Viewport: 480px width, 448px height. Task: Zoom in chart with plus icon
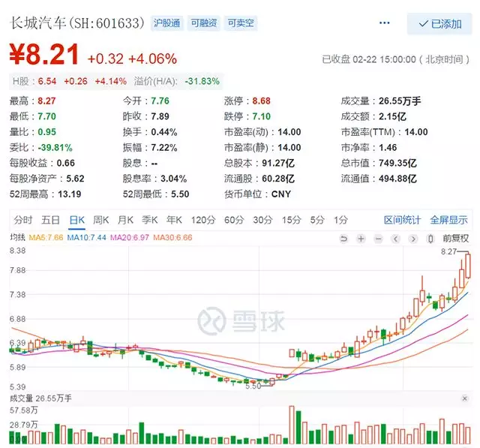coord(361,239)
